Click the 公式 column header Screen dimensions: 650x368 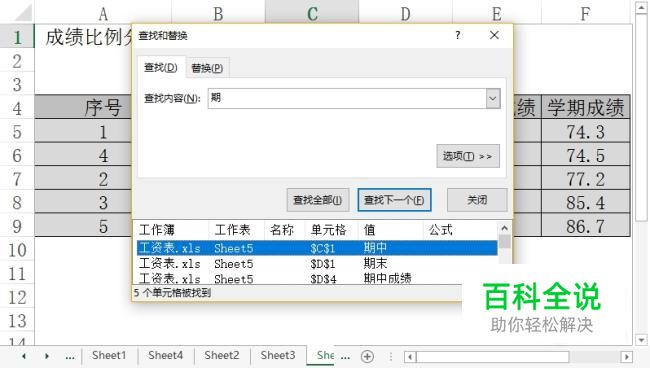tap(460, 230)
